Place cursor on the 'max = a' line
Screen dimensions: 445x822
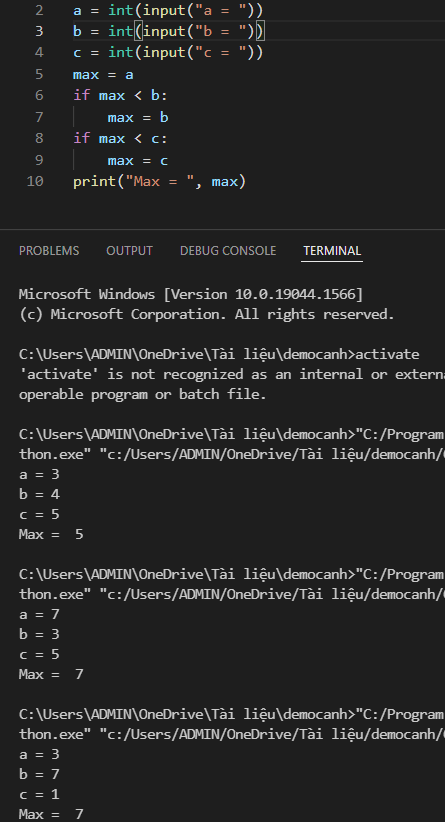point(103,74)
